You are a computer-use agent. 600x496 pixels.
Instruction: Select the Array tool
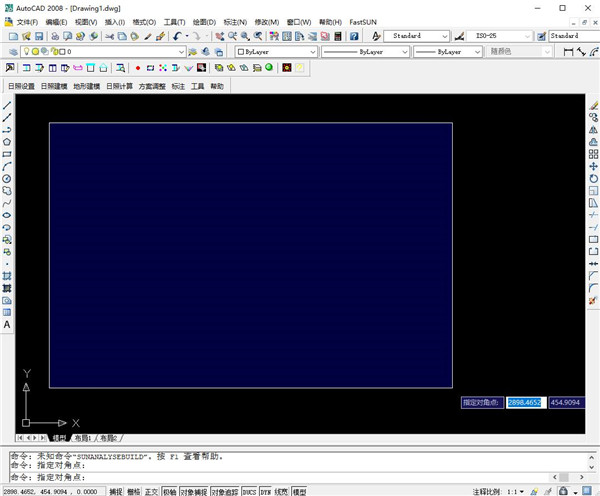click(593, 154)
